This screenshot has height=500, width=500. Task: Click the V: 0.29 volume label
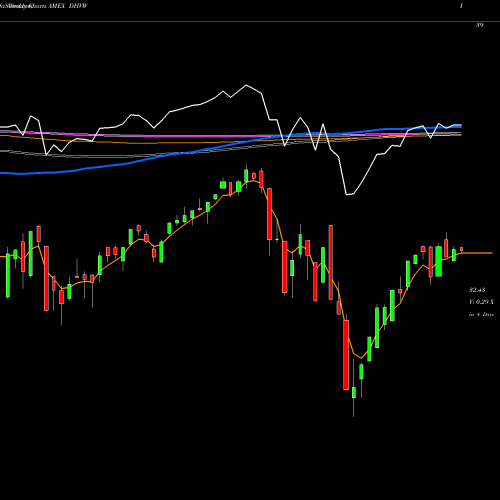481,302
